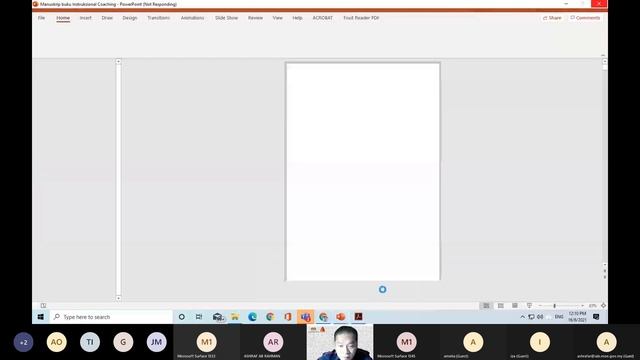The height and width of the screenshot is (360, 640).
Task: Select participant tile I (iza Guest)
Action: [540, 342]
